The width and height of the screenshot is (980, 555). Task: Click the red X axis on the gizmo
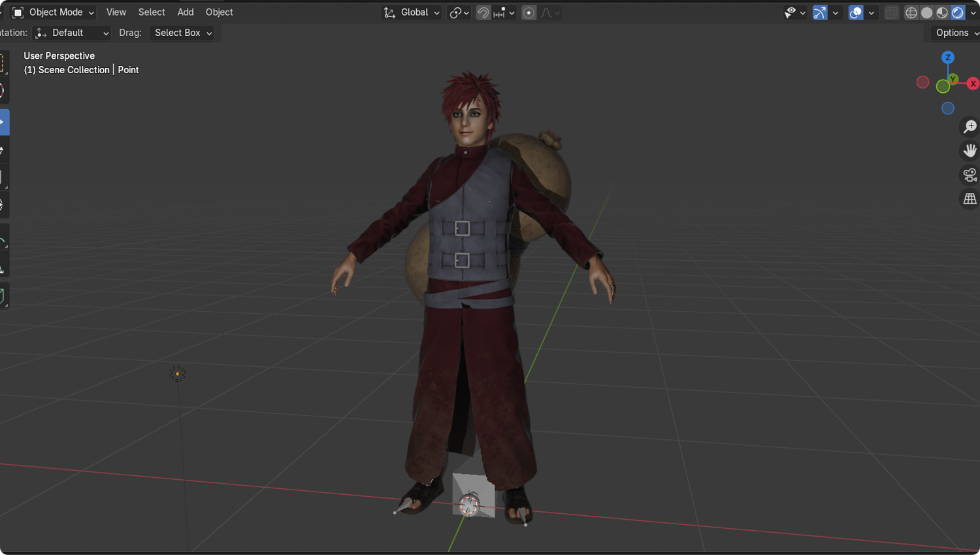click(973, 84)
